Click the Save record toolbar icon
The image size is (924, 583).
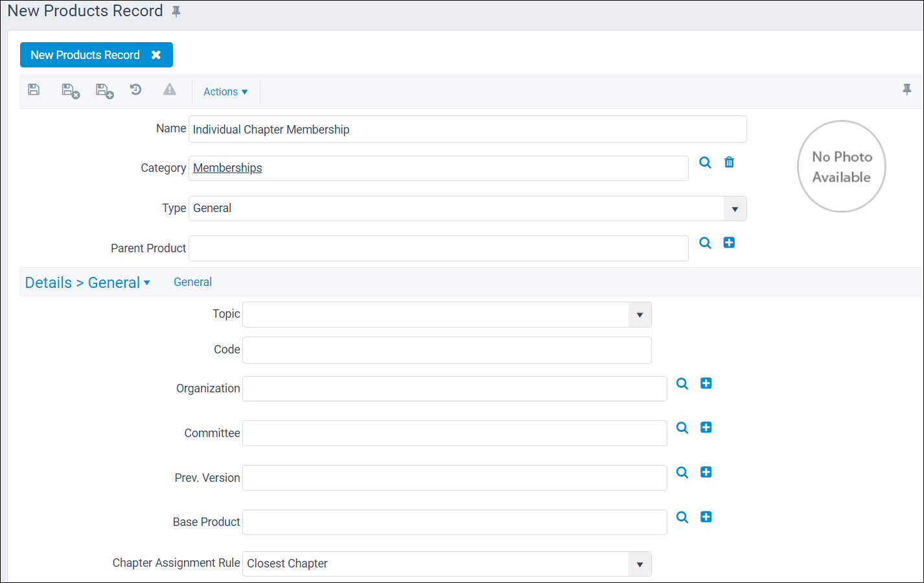(x=34, y=89)
